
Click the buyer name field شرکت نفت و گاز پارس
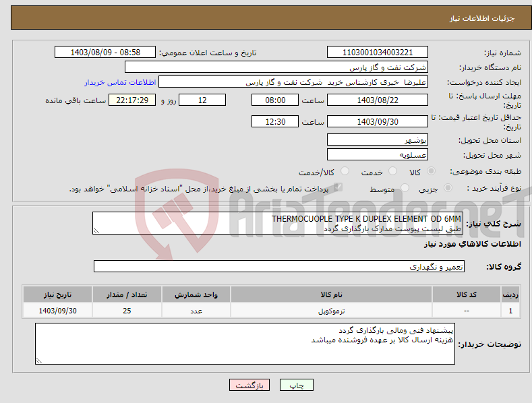276,67
